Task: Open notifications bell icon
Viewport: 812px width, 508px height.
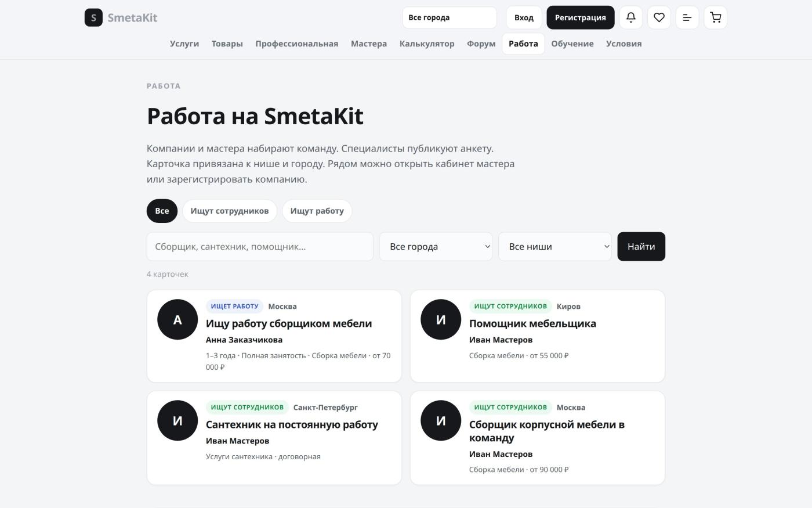Action: click(x=631, y=17)
